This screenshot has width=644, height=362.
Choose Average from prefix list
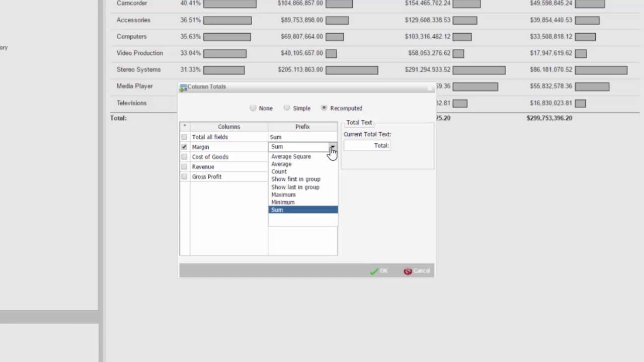[303, 164]
